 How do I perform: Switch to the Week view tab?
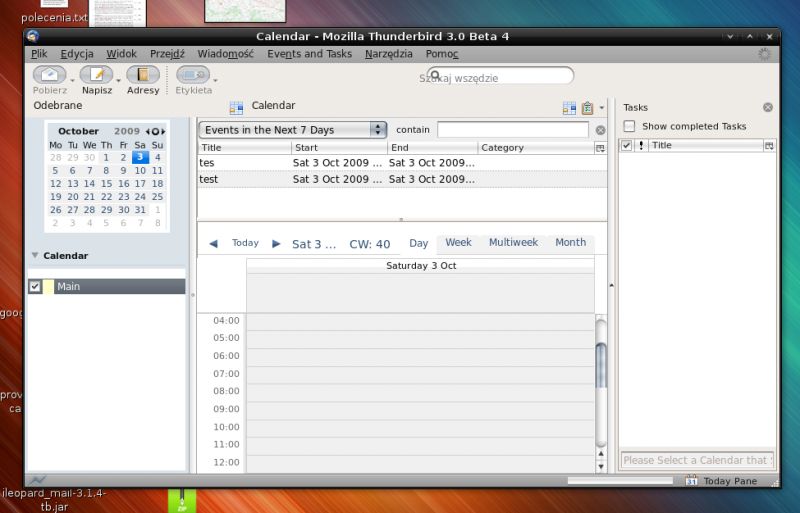(x=458, y=242)
